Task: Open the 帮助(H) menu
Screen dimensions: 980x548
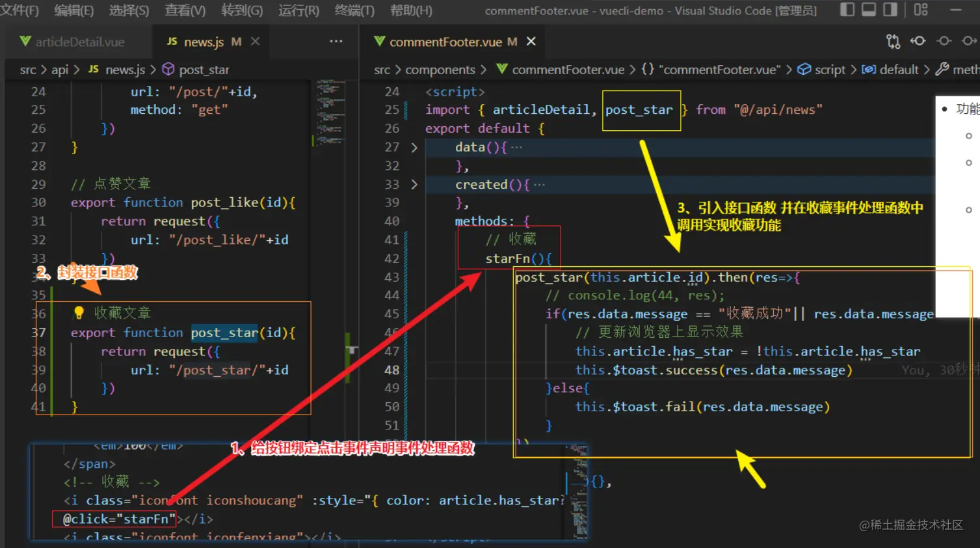Action: (411, 10)
